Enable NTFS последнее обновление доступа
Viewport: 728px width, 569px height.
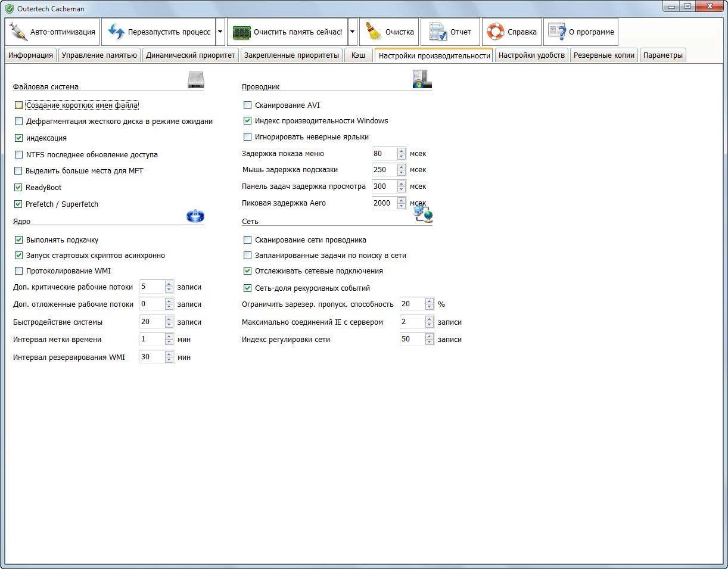[18, 155]
